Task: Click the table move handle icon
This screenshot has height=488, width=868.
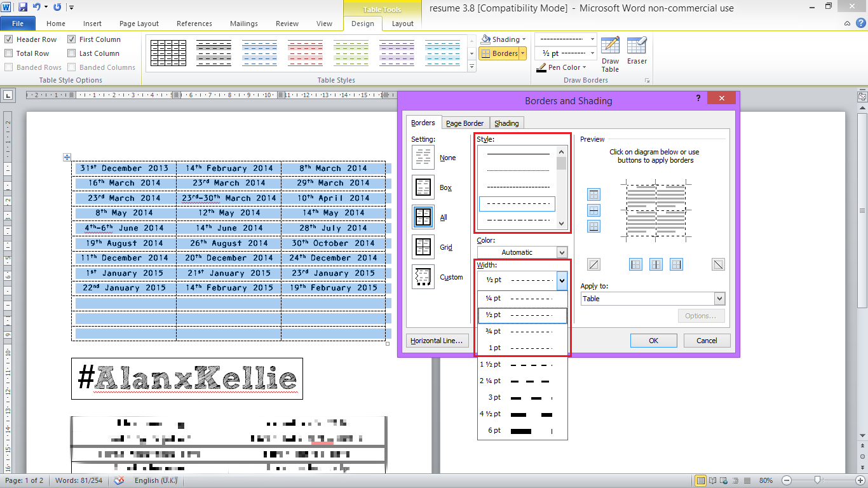Action: [x=67, y=157]
